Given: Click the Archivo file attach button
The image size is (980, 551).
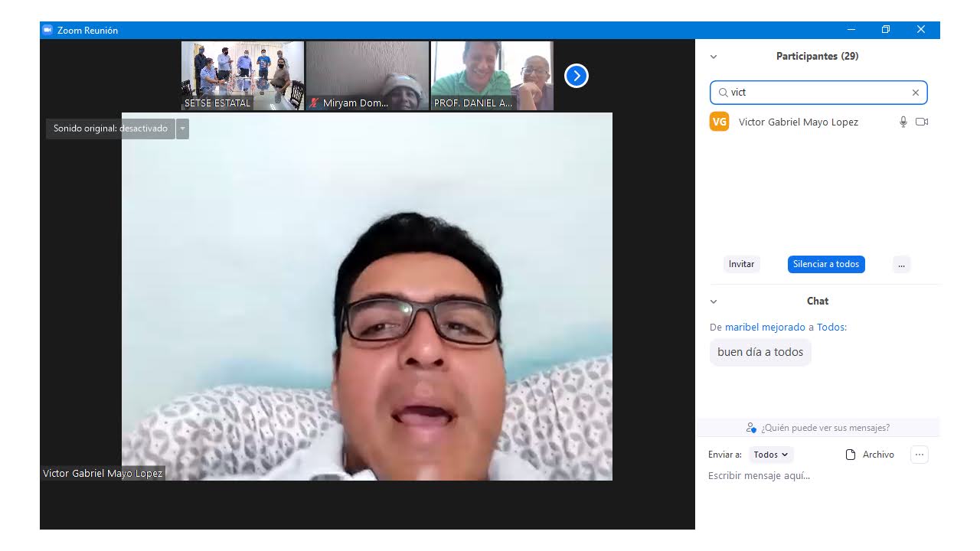Looking at the screenshot, I should [870, 455].
